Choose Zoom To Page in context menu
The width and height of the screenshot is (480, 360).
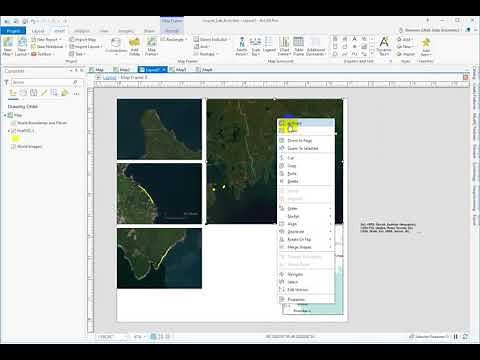tap(306, 141)
